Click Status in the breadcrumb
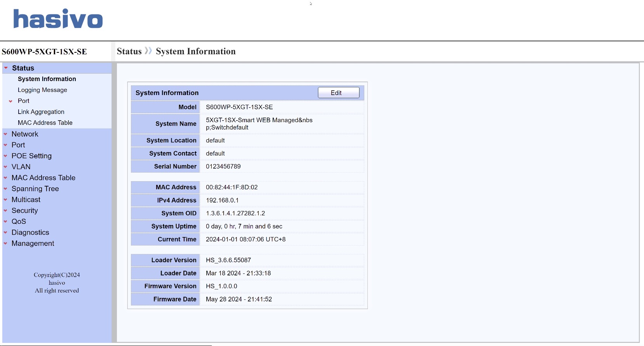The height and width of the screenshot is (346, 644). (x=129, y=51)
